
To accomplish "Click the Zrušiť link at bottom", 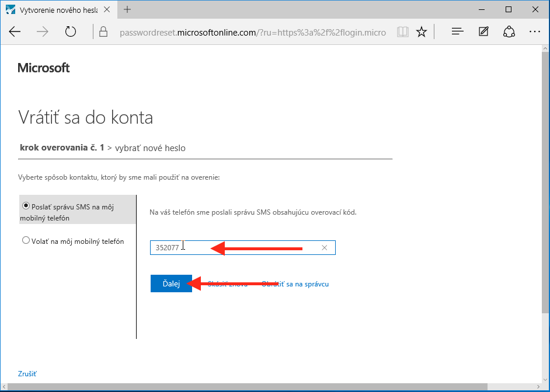I will tap(27, 374).
